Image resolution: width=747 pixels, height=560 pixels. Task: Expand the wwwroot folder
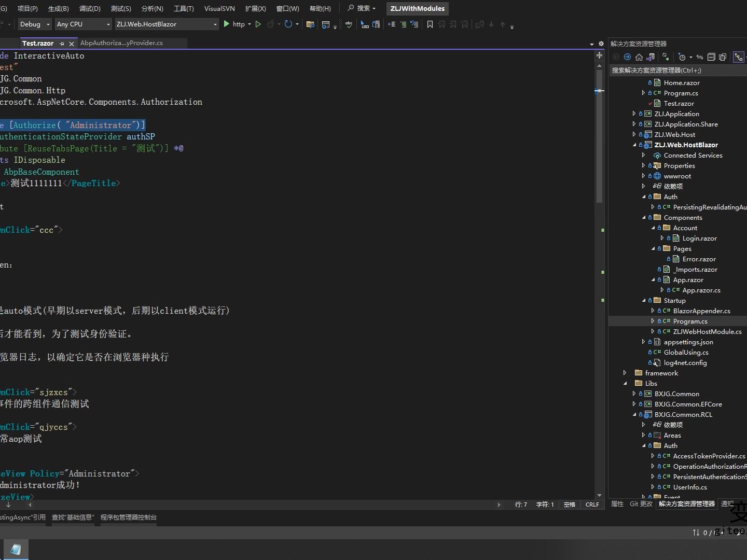(x=644, y=176)
